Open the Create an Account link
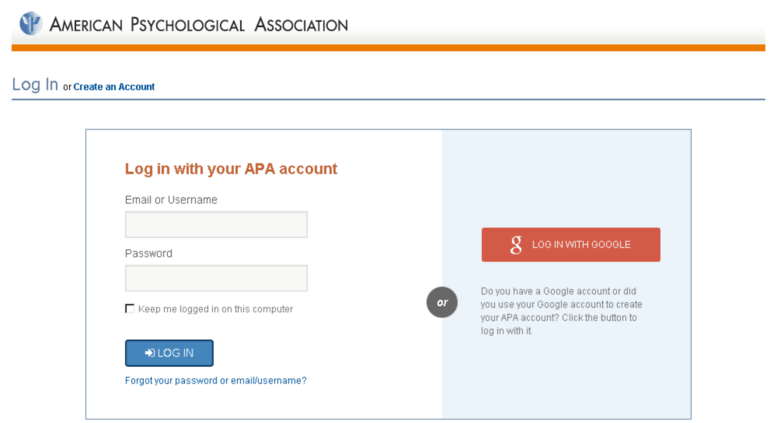 (114, 87)
